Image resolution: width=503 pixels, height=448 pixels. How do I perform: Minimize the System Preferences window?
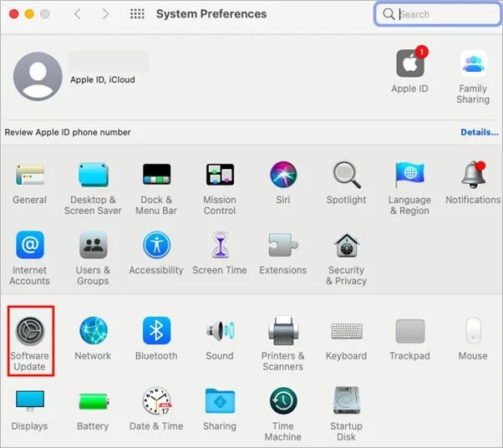point(29,14)
